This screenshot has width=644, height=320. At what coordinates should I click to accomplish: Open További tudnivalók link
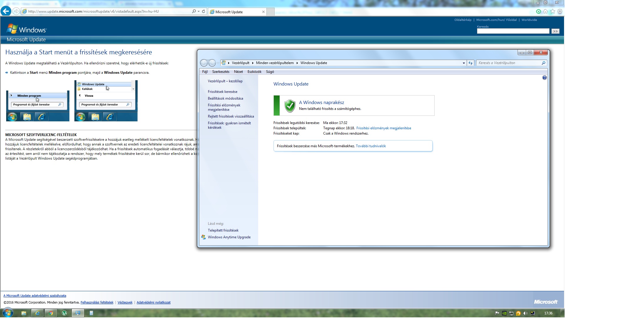point(371,146)
